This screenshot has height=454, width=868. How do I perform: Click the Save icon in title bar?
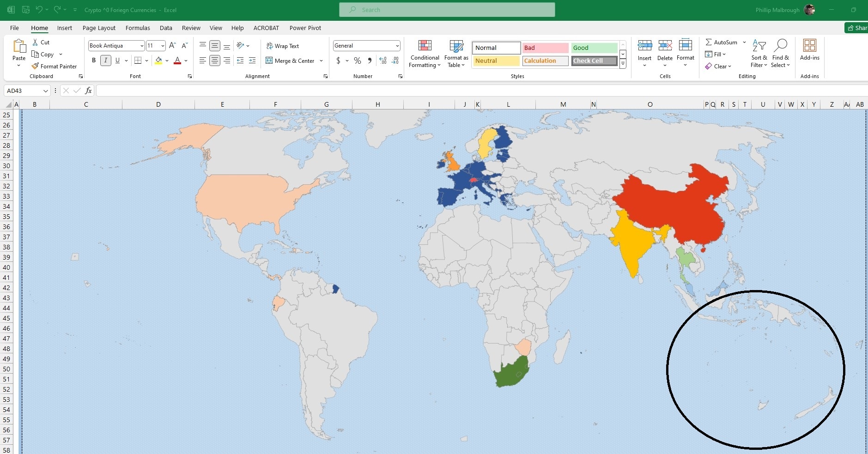pos(26,10)
